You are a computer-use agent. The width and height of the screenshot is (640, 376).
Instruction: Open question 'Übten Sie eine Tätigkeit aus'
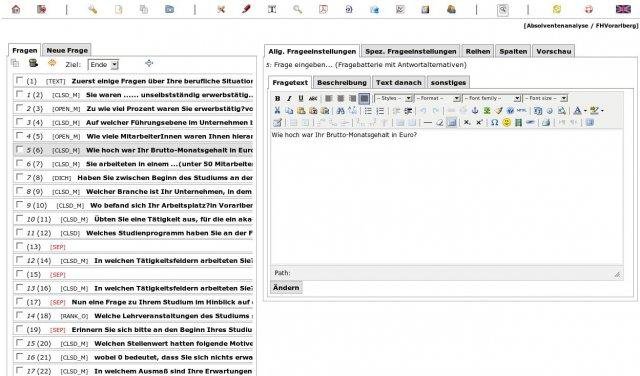click(x=173, y=219)
